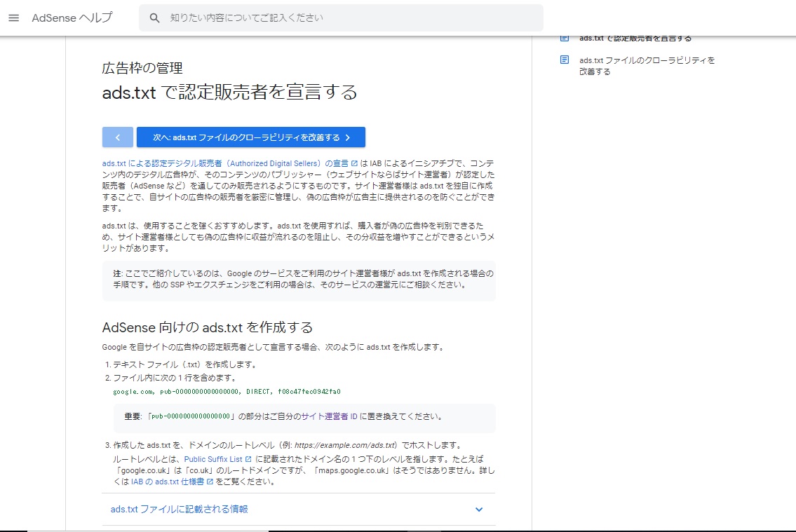Click heading AdSense 向けの ads.txt を作成する
Viewport: 796px width, 532px height.
(207, 327)
